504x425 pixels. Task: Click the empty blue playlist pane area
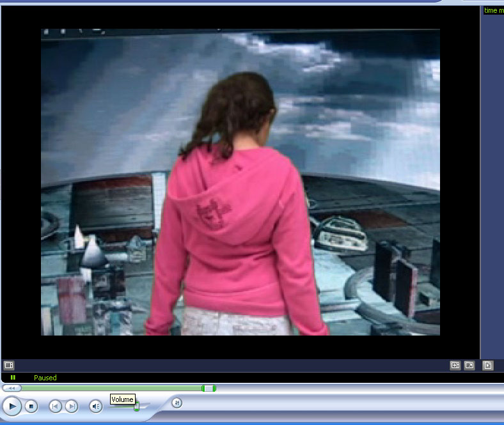pyautogui.click(x=492, y=192)
